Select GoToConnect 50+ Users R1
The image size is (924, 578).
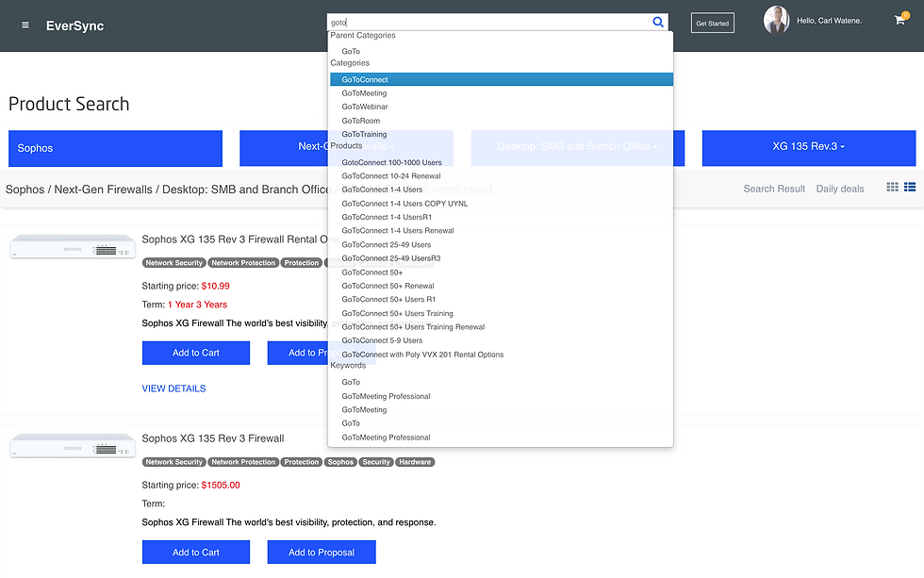click(388, 299)
